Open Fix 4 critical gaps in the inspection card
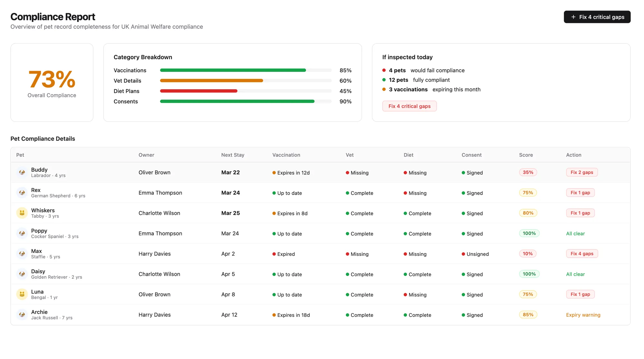Viewport: 644px width, 359px height. pos(409,106)
